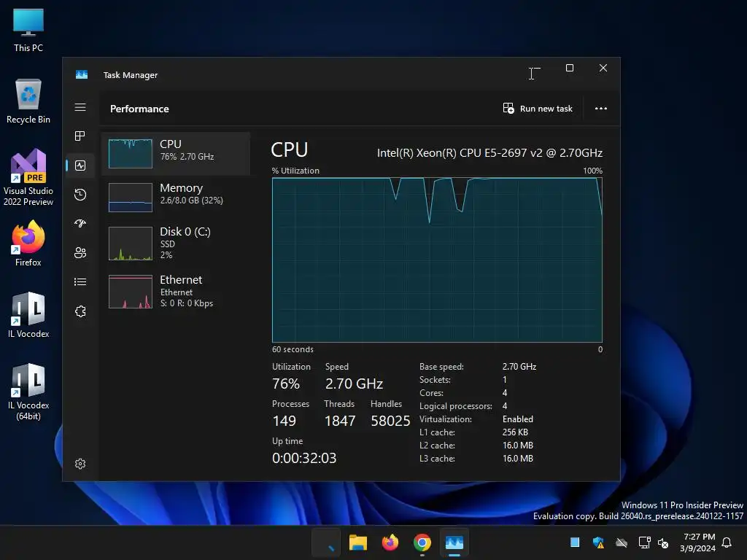Click the CPU mini graph thumbnail
This screenshot has width=747, height=560.
click(131, 153)
